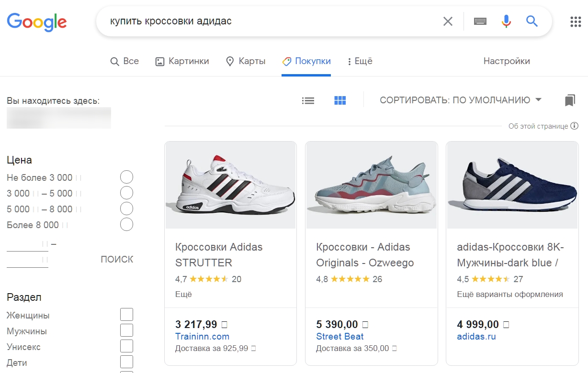Image resolution: width=588 pixels, height=373 pixels.
Task: Select the Покупки tab
Action: 306,61
